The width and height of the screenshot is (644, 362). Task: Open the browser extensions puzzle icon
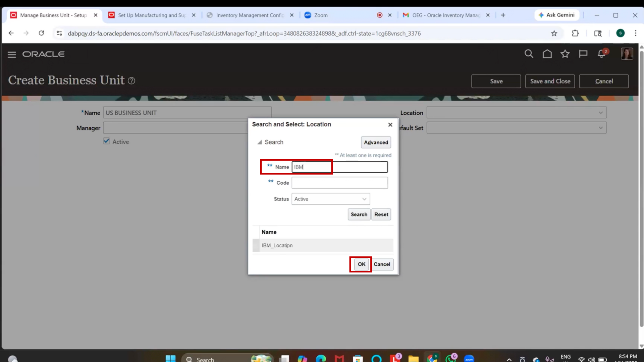(x=575, y=33)
